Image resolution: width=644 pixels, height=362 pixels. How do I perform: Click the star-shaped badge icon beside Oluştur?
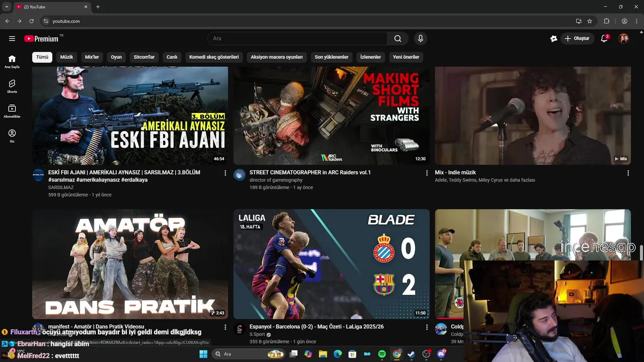click(x=554, y=39)
